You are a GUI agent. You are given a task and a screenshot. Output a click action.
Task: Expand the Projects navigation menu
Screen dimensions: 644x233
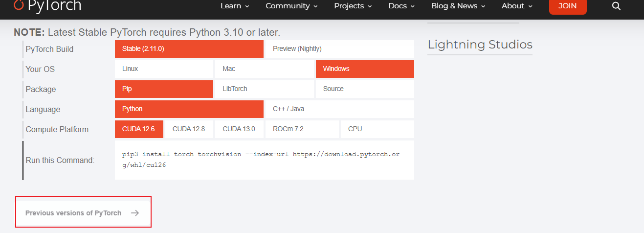coord(353,6)
